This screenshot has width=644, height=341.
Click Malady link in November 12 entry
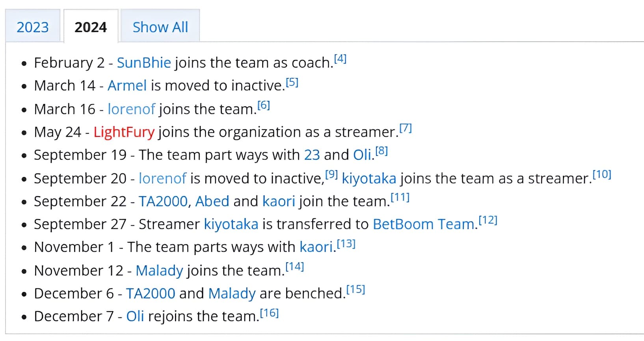159,271
